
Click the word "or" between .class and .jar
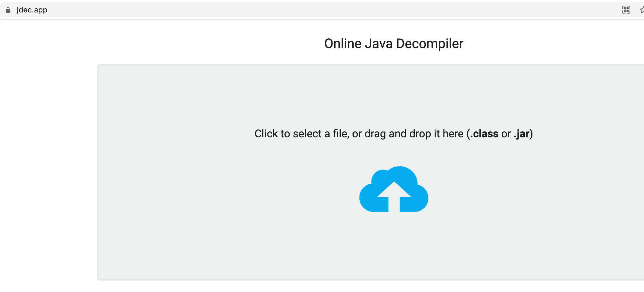(x=506, y=134)
